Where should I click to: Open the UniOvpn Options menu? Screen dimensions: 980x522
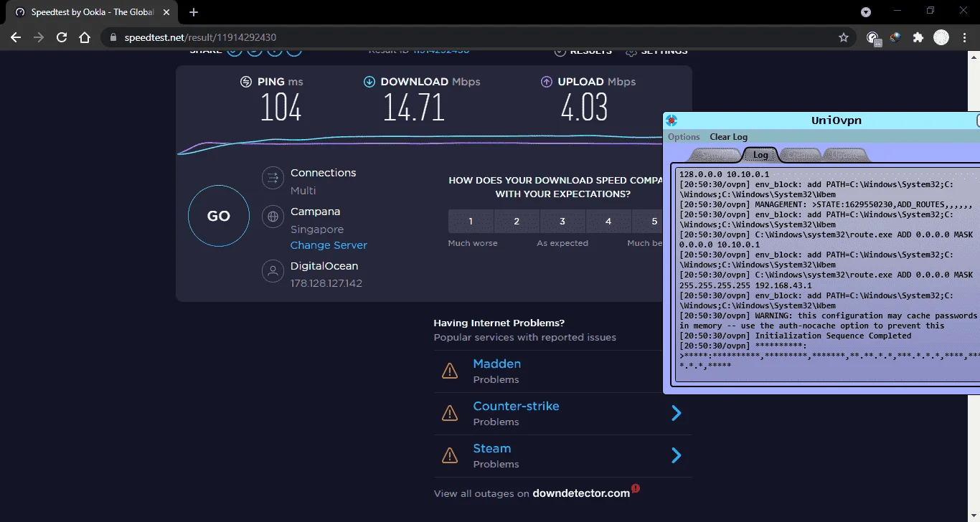(x=684, y=137)
